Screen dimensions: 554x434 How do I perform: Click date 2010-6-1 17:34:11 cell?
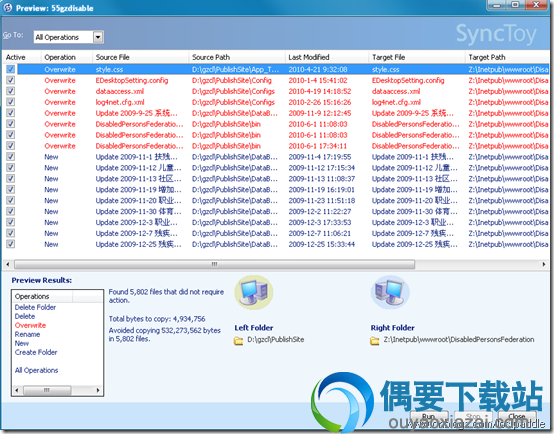click(x=318, y=146)
